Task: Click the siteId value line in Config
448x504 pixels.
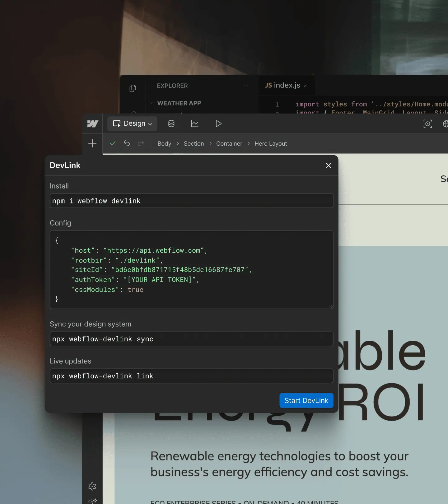Action: click(x=161, y=270)
